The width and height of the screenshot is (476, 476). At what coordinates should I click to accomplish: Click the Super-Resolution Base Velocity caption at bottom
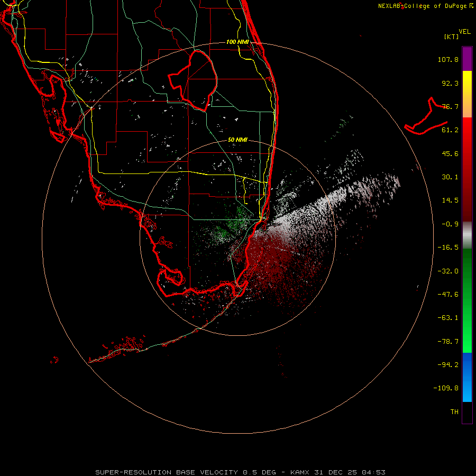click(x=241, y=472)
